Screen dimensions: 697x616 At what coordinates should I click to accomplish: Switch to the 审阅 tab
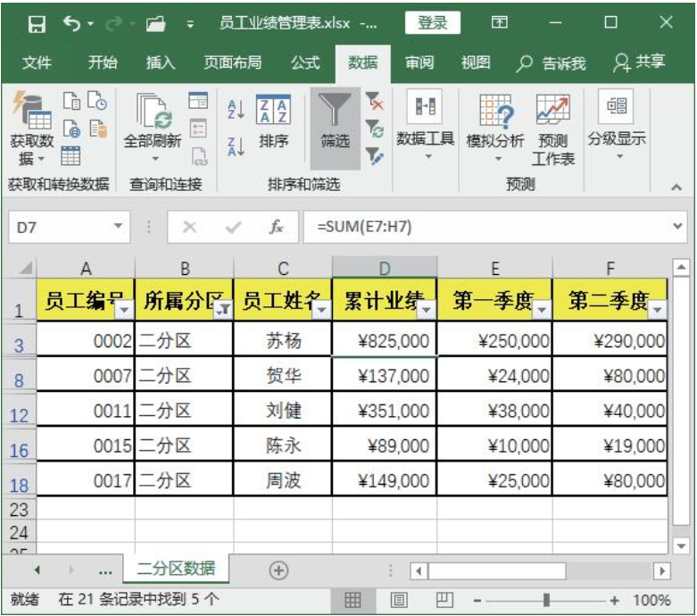point(419,62)
